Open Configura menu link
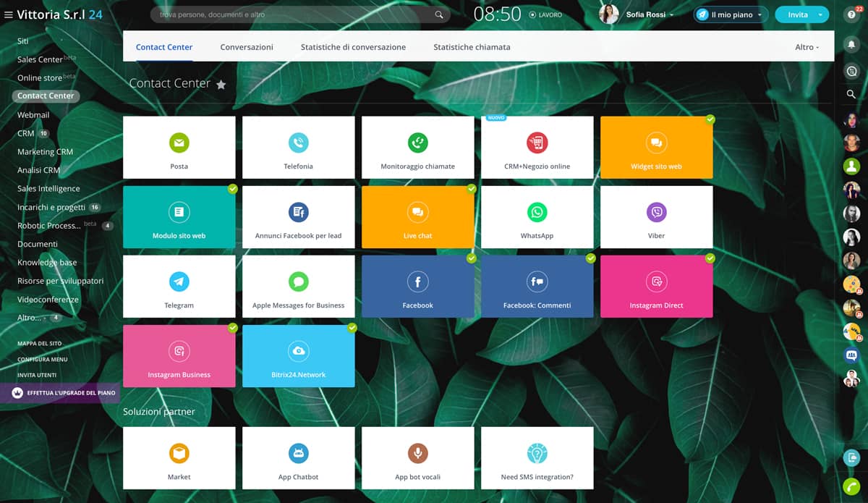The width and height of the screenshot is (868, 503). pyautogui.click(x=43, y=359)
